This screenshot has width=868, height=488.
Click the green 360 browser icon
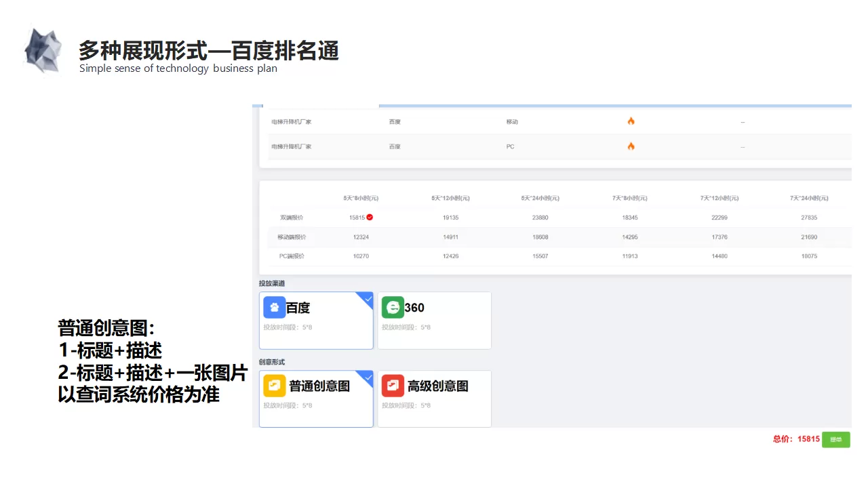[392, 307]
